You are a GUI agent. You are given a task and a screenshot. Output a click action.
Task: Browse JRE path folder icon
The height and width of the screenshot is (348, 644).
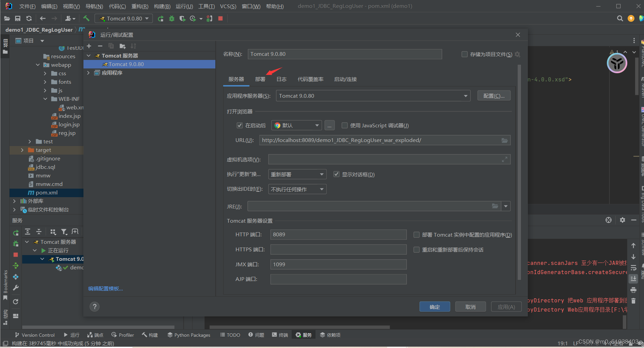point(495,206)
